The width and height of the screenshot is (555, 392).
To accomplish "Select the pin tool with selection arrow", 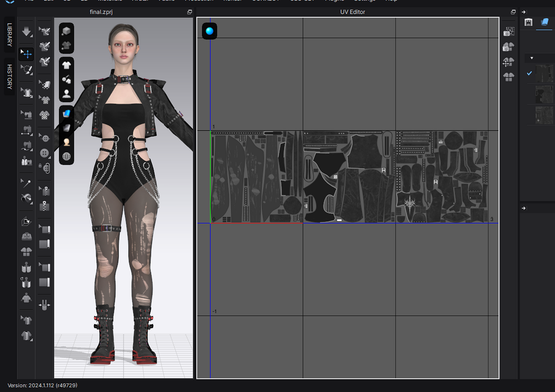I will pyautogui.click(x=27, y=183).
